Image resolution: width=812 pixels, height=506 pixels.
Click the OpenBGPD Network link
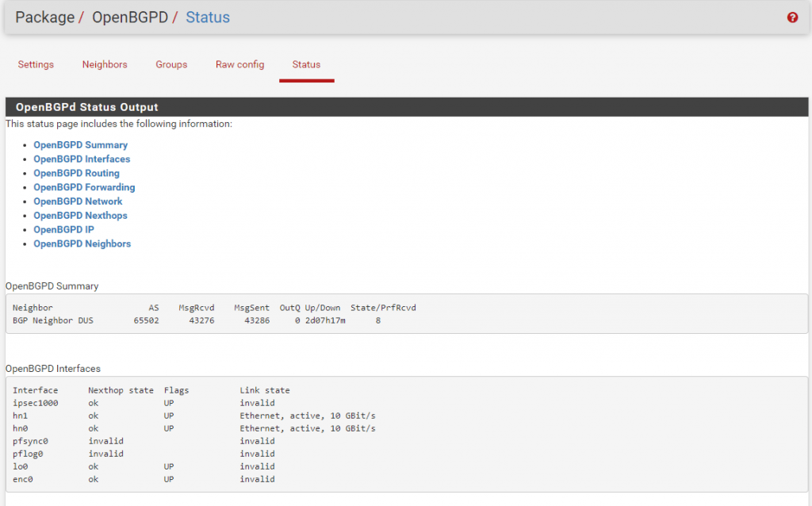coord(79,201)
